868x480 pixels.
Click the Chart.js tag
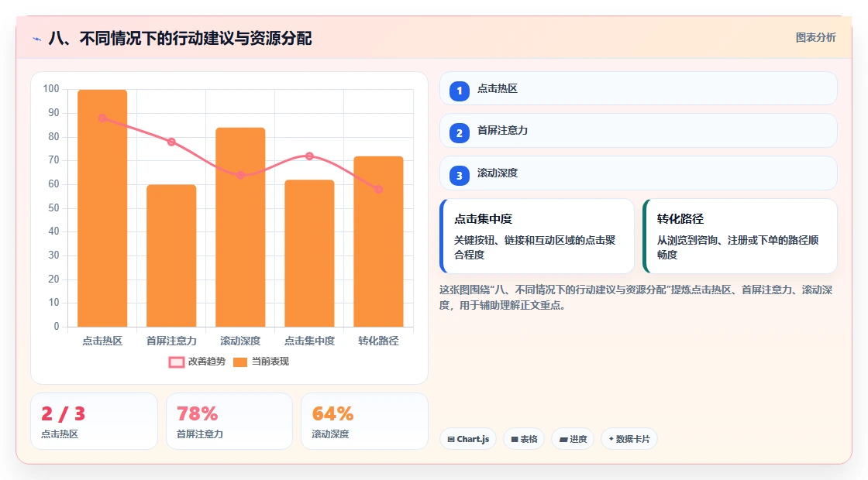tap(468, 439)
